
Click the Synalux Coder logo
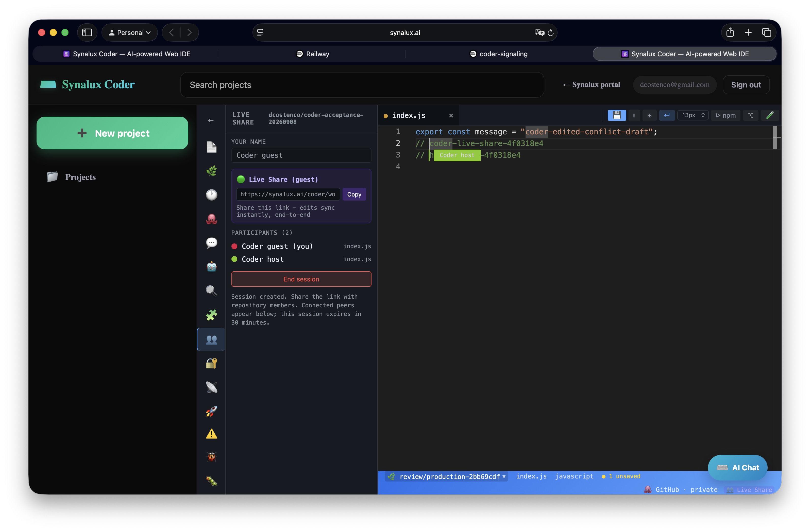(x=88, y=84)
